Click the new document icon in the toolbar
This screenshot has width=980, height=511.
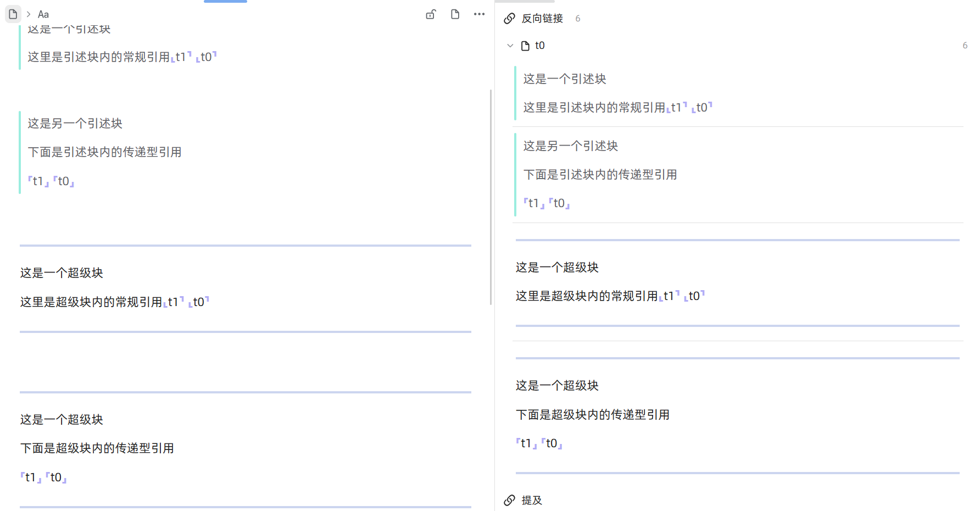pyautogui.click(x=455, y=14)
